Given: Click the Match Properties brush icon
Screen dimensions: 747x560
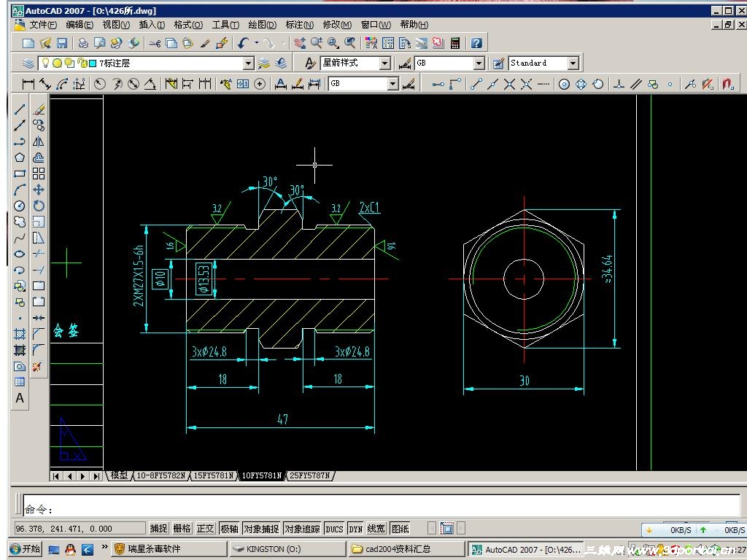Looking at the screenshot, I should tap(205, 43).
